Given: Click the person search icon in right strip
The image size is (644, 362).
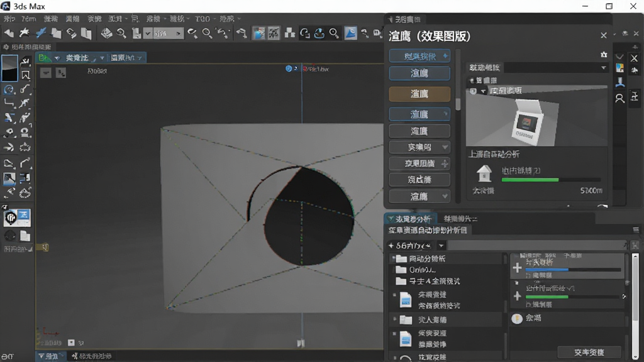Looking at the screenshot, I should (619, 97).
